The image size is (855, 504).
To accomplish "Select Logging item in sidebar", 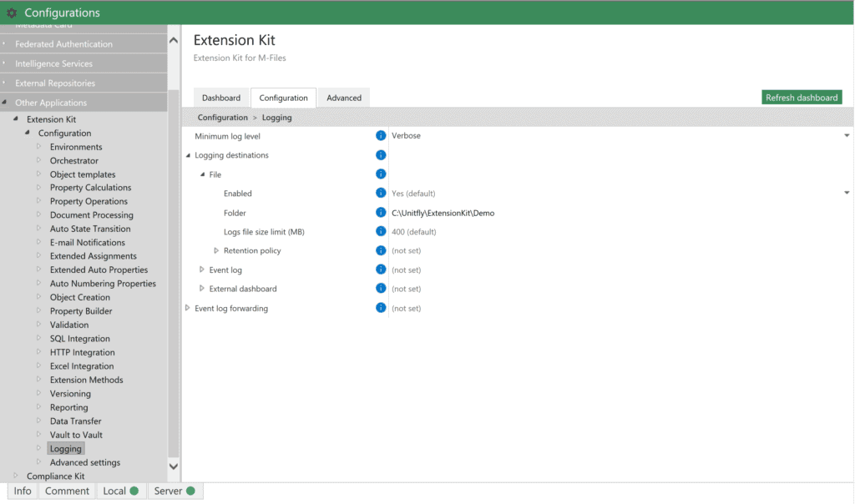I will click(65, 448).
